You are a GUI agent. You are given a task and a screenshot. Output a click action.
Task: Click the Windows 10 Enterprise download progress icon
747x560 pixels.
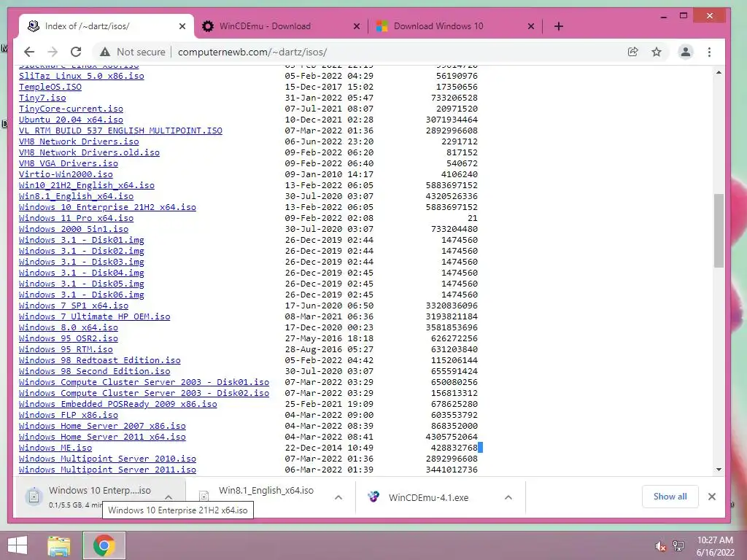[x=34, y=497]
